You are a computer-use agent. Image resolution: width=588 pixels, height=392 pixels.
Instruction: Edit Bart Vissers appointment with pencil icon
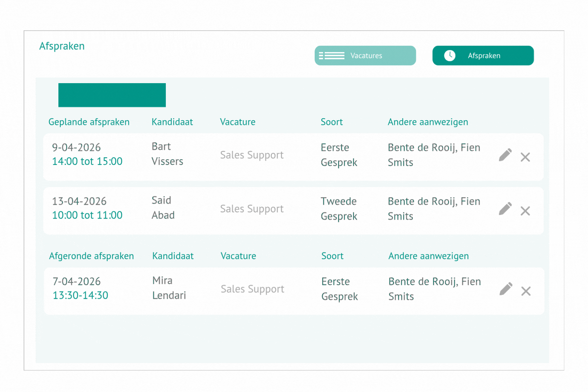(x=505, y=155)
